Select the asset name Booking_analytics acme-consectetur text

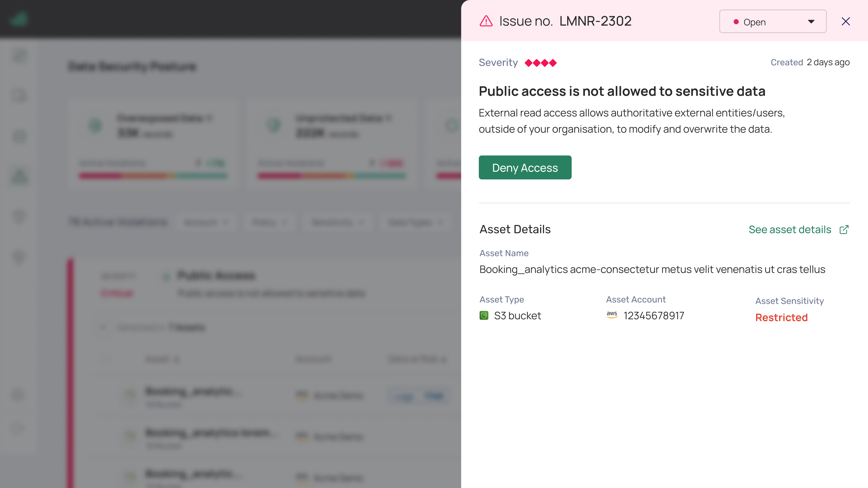point(652,270)
